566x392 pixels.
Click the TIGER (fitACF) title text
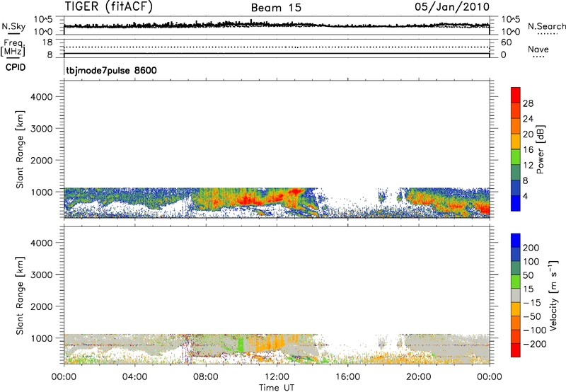coord(109,6)
